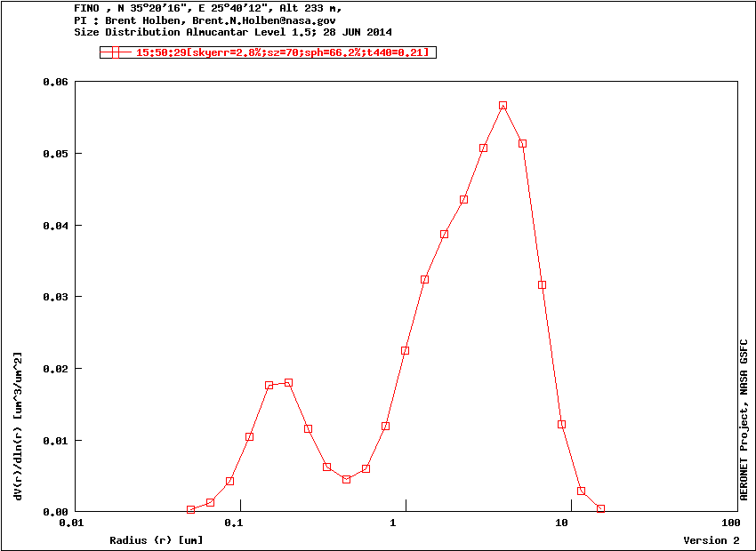Click the 100 x-axis tick label
This screenshot has height=551, width=756.
click(730, 523)
